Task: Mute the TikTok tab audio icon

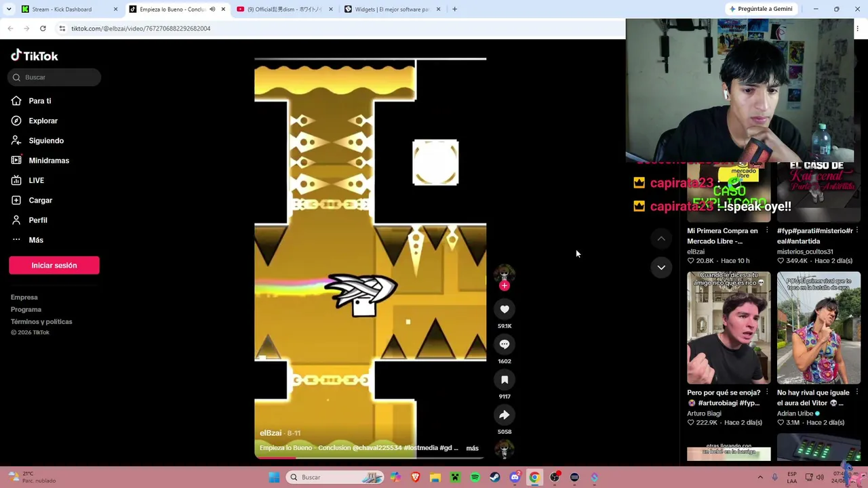Action: (212, 9)
